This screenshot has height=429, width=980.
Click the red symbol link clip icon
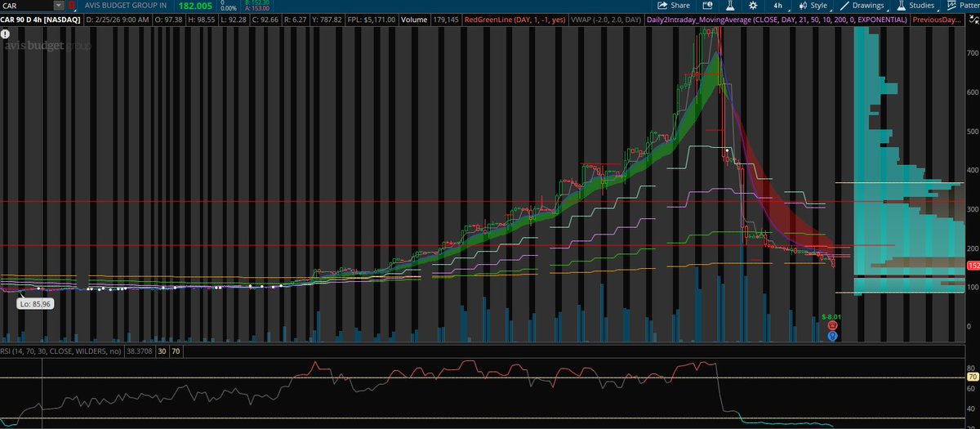tap(71, 6)
